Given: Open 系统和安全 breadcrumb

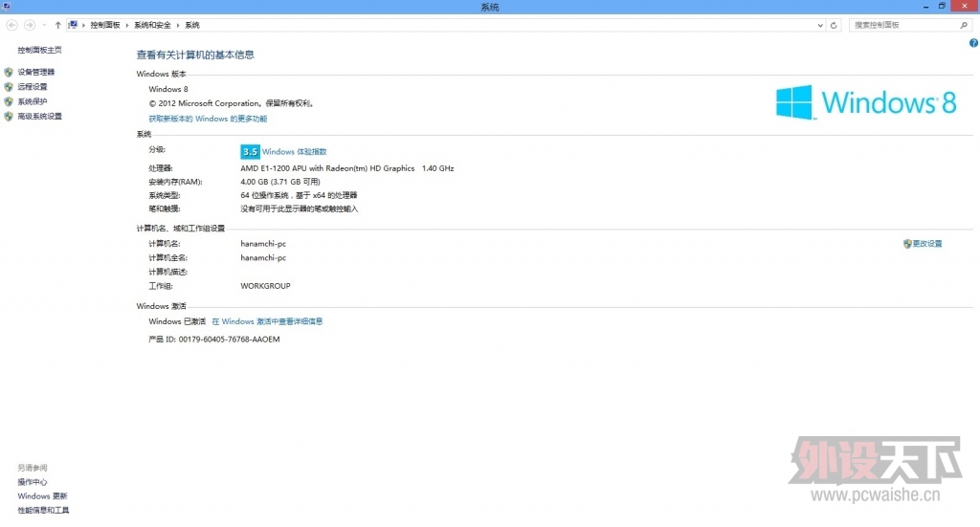Looking at the screenshot, I should click(152, 25).
